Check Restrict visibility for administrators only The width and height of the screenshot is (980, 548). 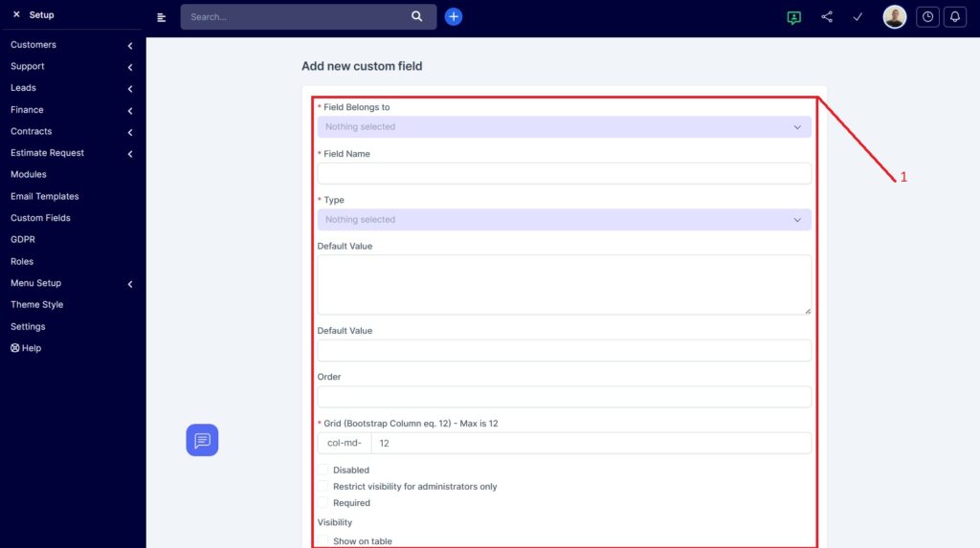323,487
